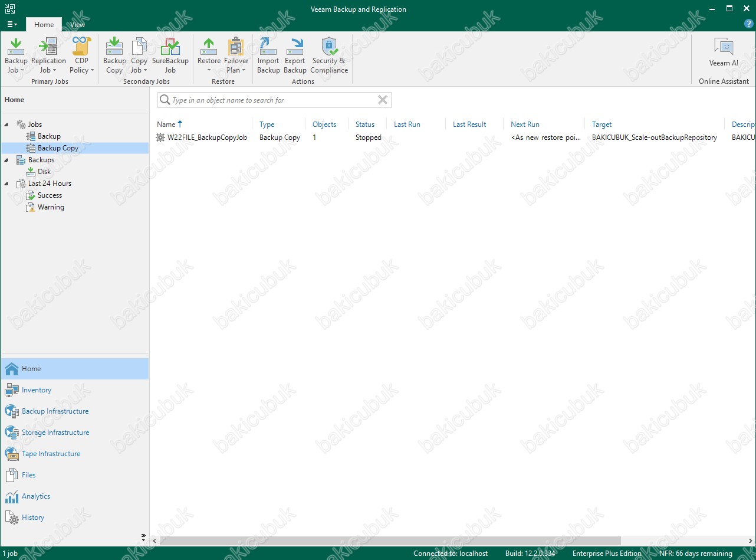Open the Restore ribbon button

209,55
